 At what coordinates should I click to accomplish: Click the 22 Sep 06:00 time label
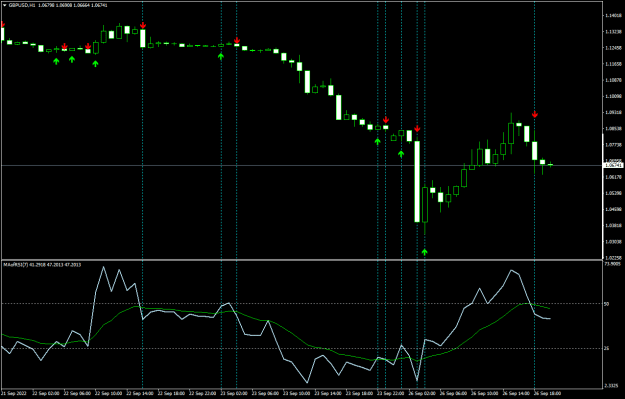pos(77,393)
